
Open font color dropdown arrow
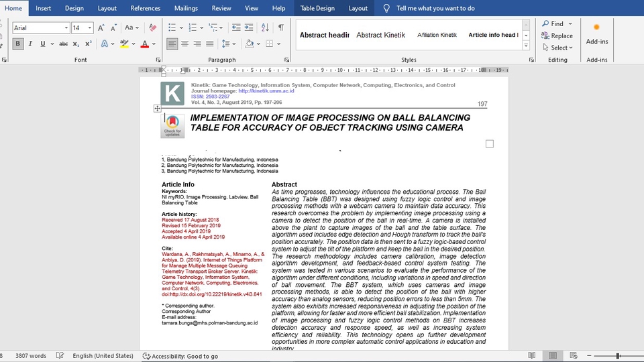(x=154, y=44)
